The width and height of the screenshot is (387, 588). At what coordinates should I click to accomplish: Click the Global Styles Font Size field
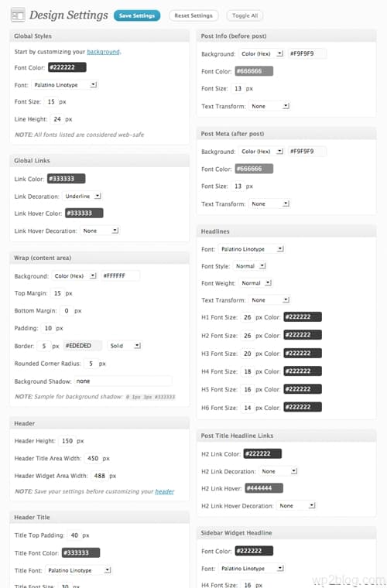coord(51,101)
